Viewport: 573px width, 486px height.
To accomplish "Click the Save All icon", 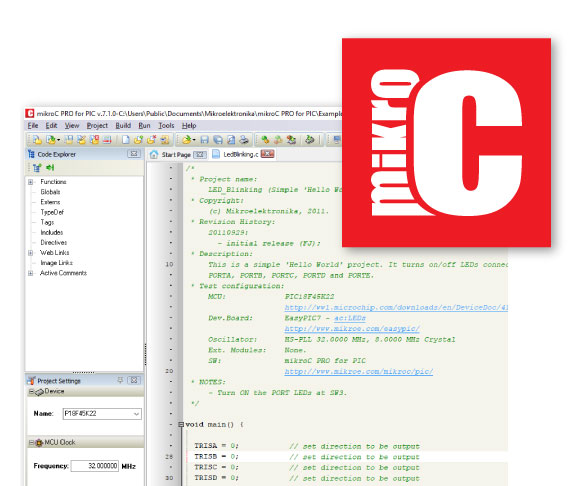I will (218, 140).
